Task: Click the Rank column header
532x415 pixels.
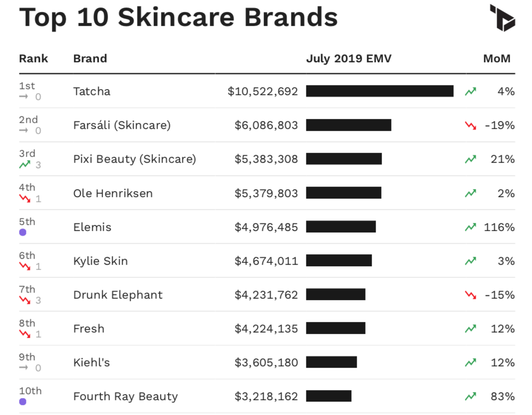Action: 33,58
